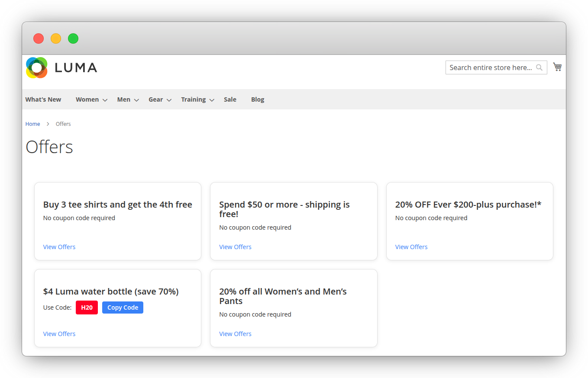View Offers for the tee shirts deal

(x=59, y=247)
